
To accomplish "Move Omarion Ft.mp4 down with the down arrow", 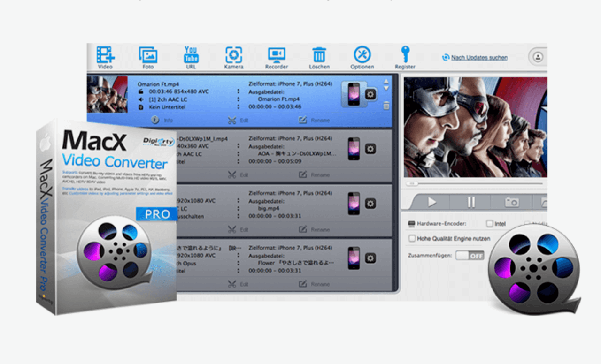I will pyautogui.click(x=386, y=88).
